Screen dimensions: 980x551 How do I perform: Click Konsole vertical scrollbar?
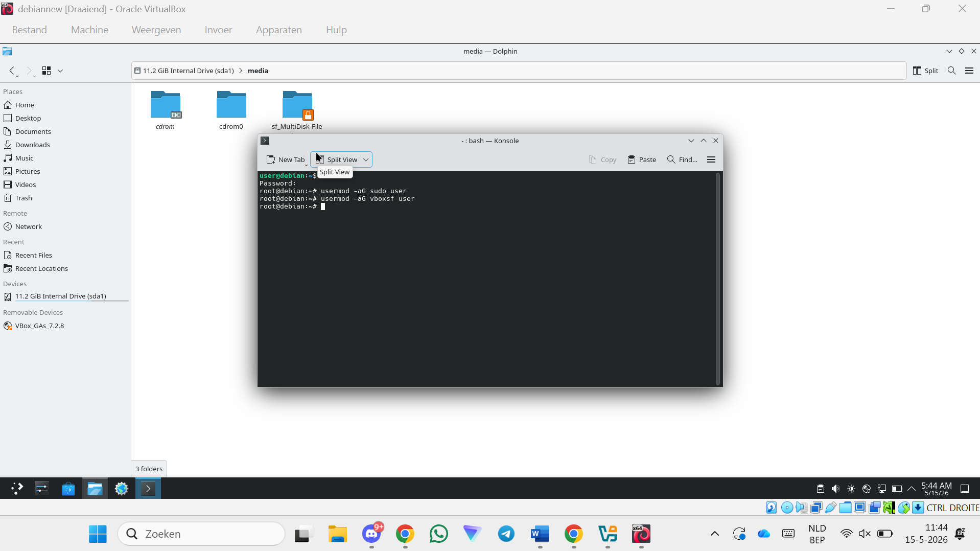718,279
